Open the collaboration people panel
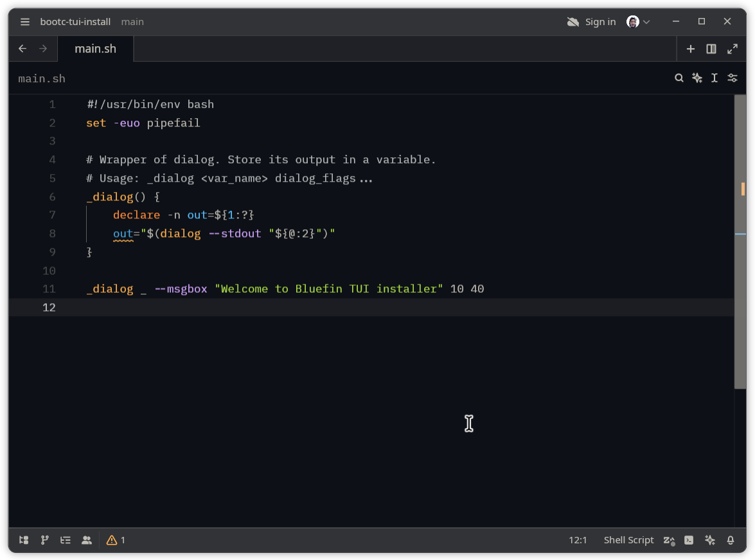 tap(87, 540)
